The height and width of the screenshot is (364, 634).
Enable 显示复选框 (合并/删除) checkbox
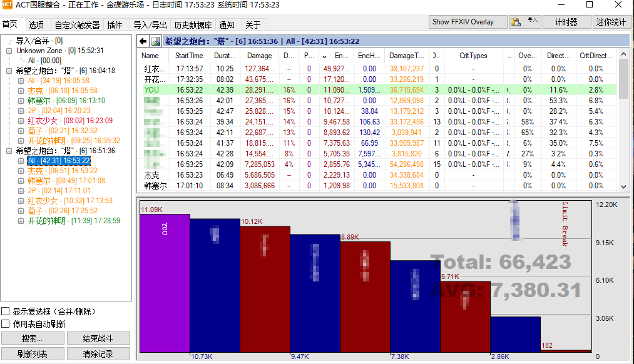(x=6, y=311)
